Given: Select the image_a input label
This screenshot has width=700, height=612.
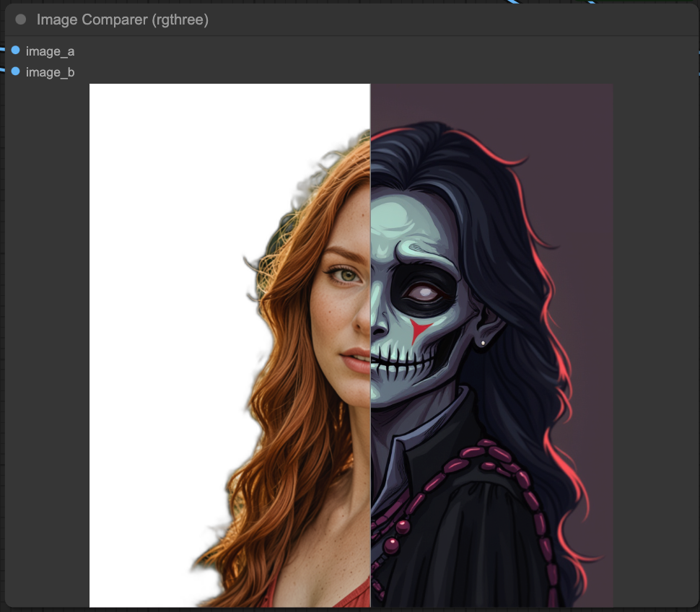Looking at the screenshot, I should [x=50, y=51].
